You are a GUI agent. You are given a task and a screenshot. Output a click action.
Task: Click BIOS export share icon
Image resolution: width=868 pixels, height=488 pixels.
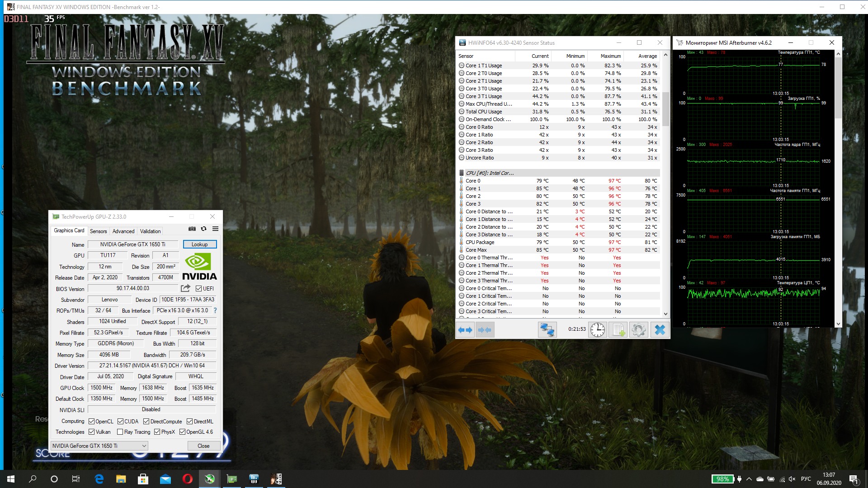185,288
